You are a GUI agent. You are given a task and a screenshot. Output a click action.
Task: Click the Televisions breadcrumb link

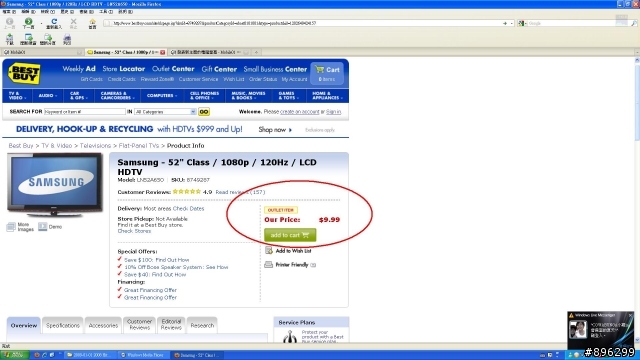(x=95, y=146)
